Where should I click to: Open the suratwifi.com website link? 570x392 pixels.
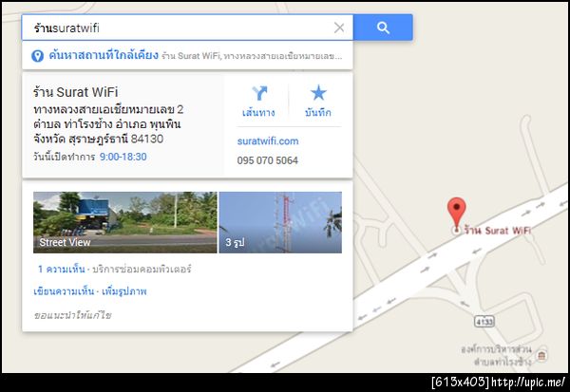click(x=268, y=141)
